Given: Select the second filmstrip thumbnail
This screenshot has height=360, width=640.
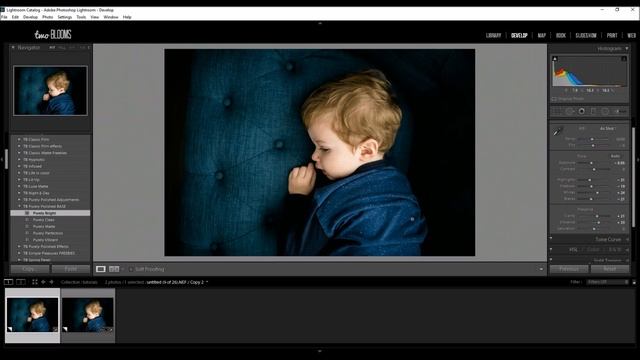Looking at the screenshot, I should (88, 315).
